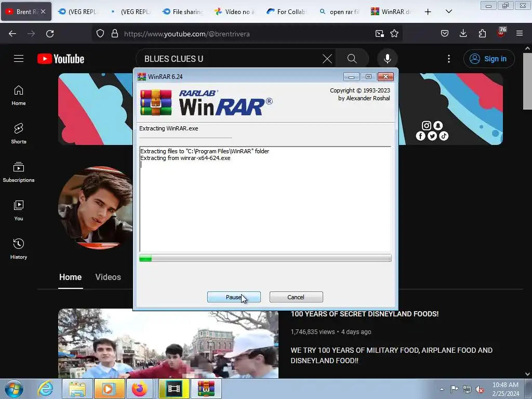Open channel's Twitter link icon
The height and width of the screenshot is (399, 532).
[432, 136]
